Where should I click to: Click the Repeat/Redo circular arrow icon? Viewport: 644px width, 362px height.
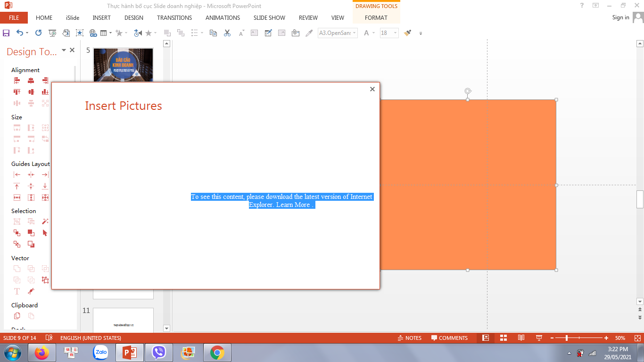tap(39, 33)
